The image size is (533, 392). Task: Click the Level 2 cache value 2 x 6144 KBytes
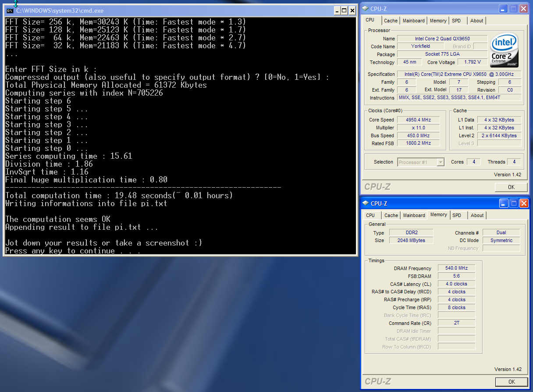coord(499,135)
